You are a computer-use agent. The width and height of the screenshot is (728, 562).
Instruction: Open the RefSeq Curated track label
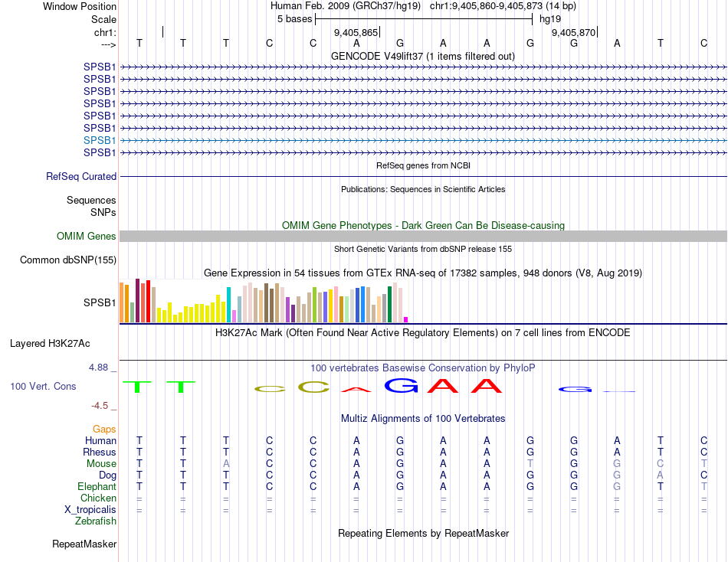pyautogui.click(x=80, y=176)
